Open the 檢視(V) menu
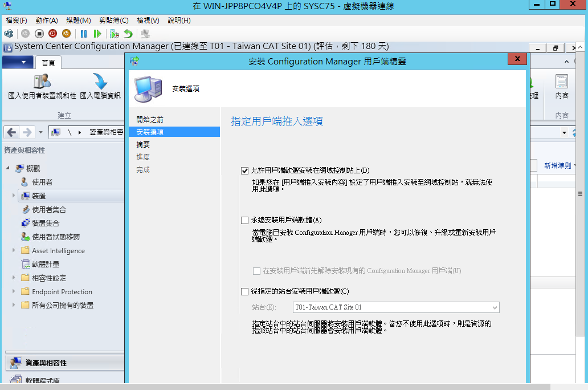The width and height of the screenshot is (588, 390). click(148, 21)
